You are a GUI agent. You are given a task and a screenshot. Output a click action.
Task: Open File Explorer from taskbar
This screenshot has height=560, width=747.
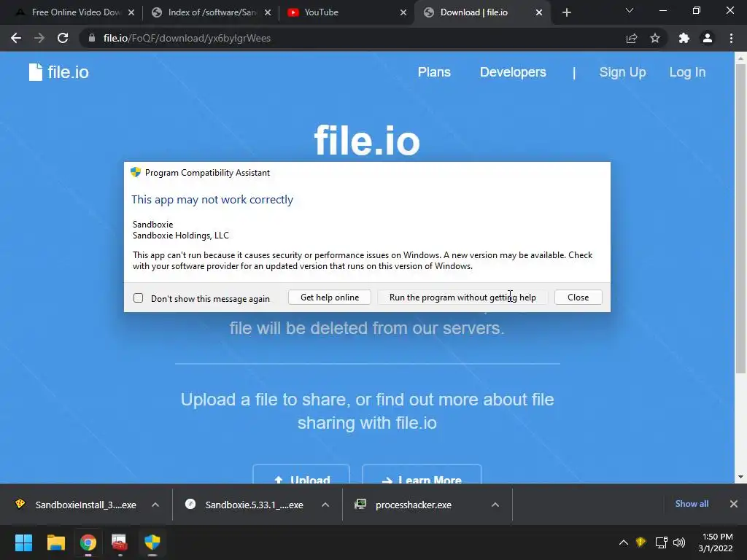[55, 542]
